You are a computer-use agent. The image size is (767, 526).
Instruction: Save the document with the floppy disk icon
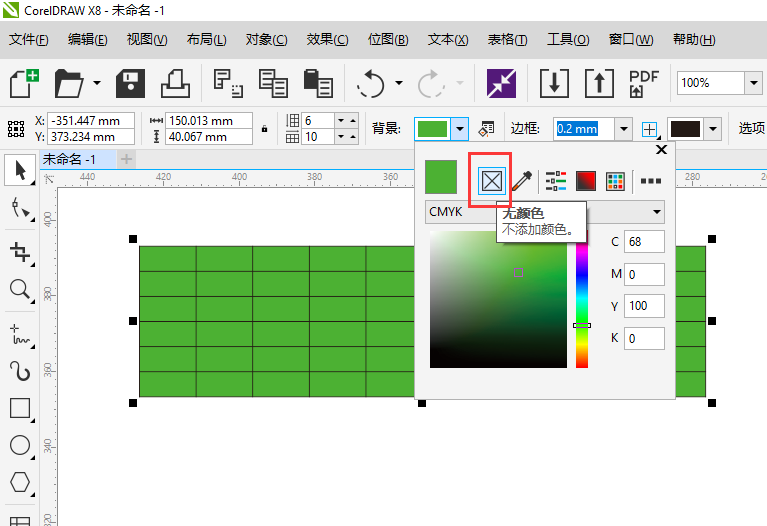coord(130,83)
